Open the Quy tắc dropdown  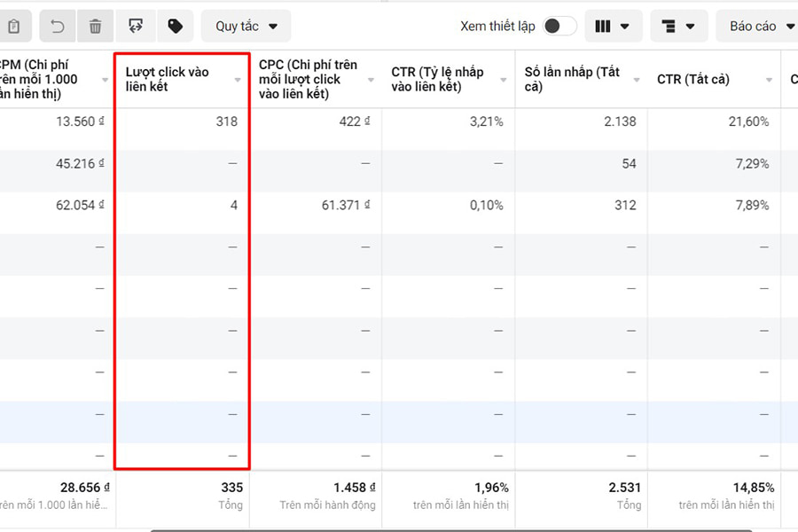click(246, 27)
